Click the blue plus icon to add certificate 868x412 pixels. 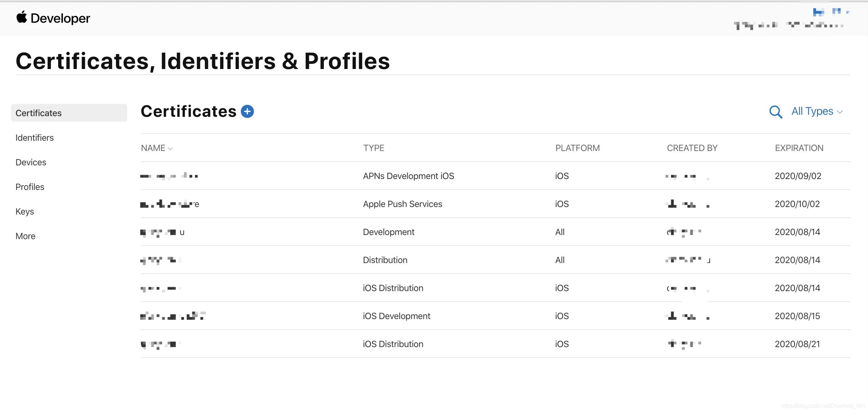[x=248, y=111]
